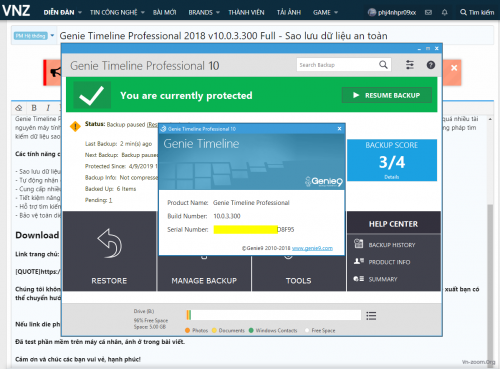Viewport: 500px width, 369px height.
Task: Toggle bold in the editor toolbar
Action: coord(34,108)
